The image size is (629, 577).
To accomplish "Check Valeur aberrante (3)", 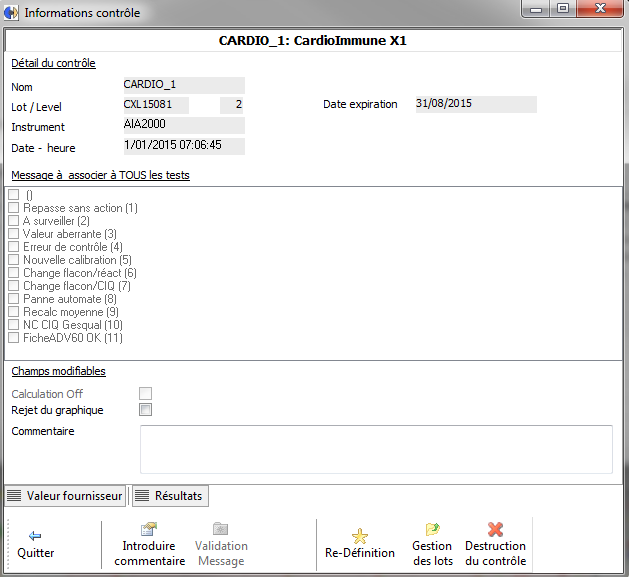I will pyautogui.click(x=14, y=234).
